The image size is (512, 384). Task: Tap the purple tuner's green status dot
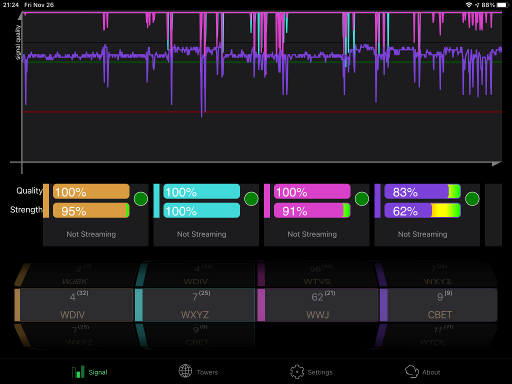472,199
